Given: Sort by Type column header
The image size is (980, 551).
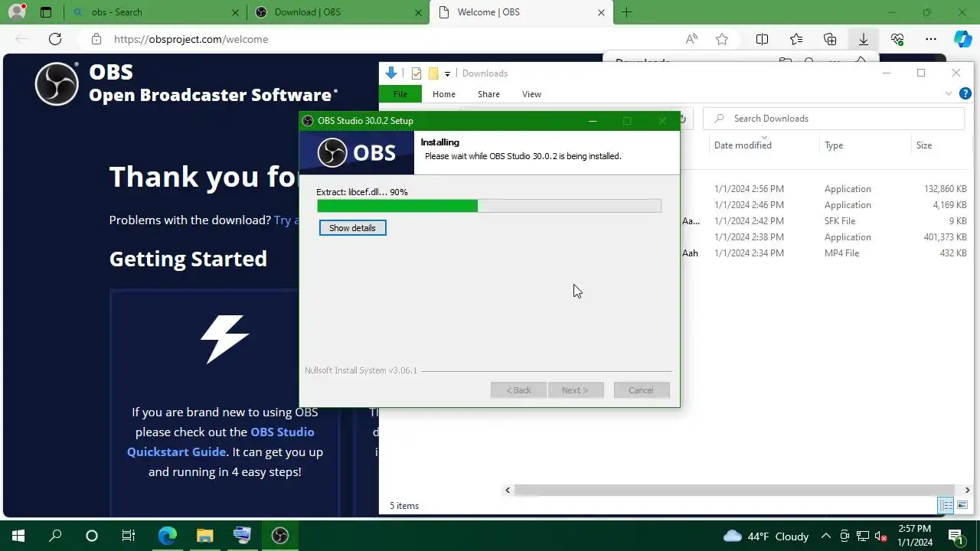Looking at the screenshot, I should [834, 145].
